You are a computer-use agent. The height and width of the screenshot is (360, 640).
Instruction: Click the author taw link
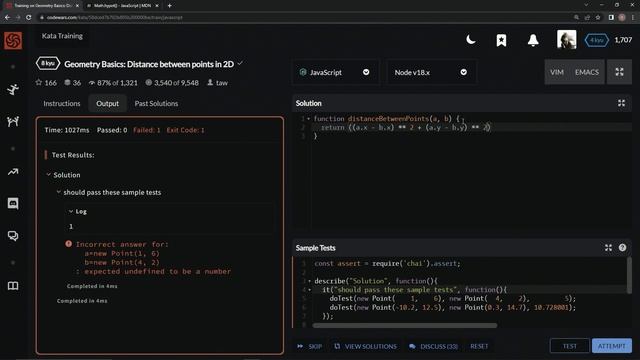coord(222,82)
